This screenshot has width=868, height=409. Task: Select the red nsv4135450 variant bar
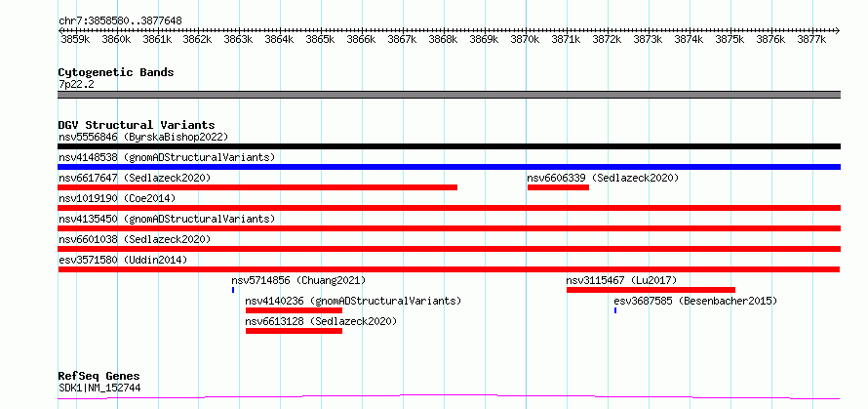point(449,228)
